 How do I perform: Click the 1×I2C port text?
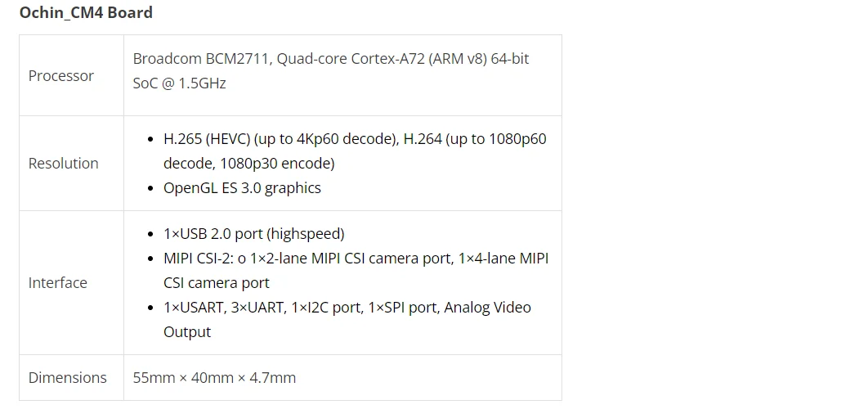tap(326, 307)
